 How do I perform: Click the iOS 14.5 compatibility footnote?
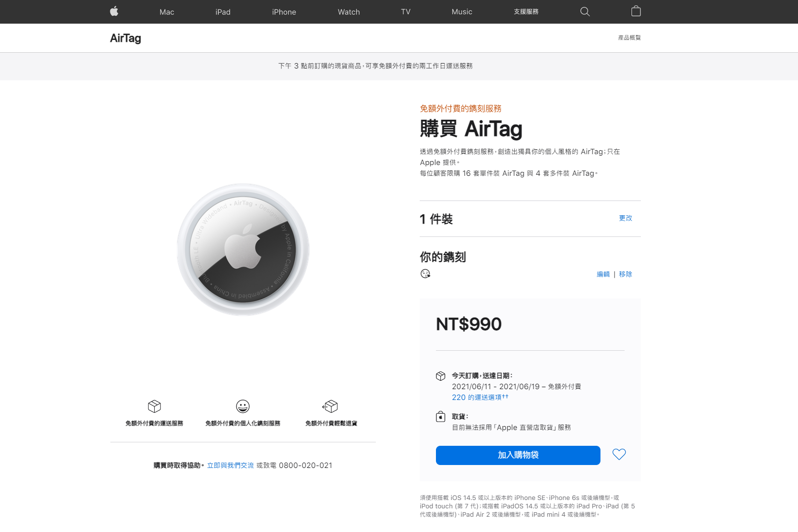coord(528,506)
